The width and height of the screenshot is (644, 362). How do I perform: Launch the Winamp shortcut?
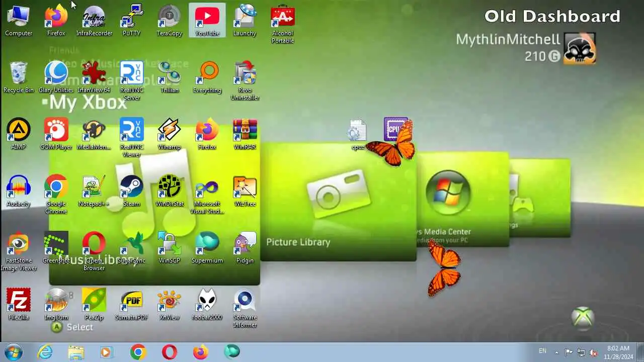(170, 134)
